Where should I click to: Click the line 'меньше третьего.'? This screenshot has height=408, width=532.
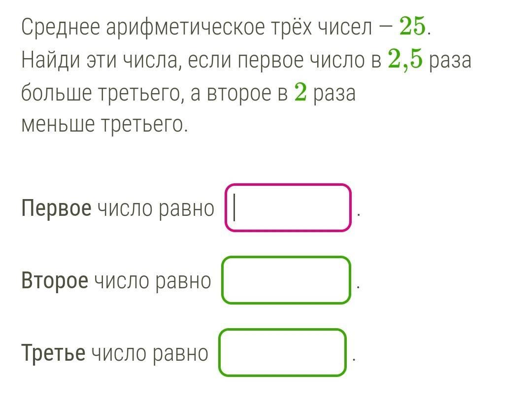pyautogui.click(x=104, y=125)
